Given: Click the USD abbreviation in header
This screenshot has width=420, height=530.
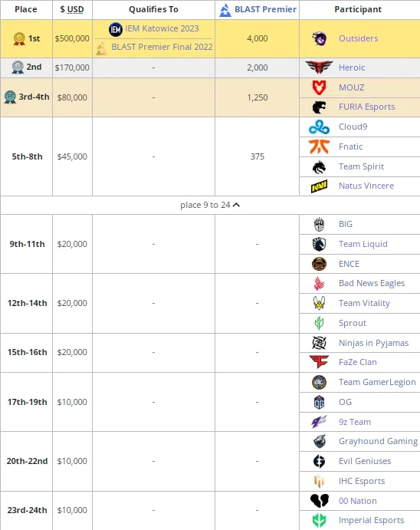Looking at the screenshot, I should click(x=76, y=9).
